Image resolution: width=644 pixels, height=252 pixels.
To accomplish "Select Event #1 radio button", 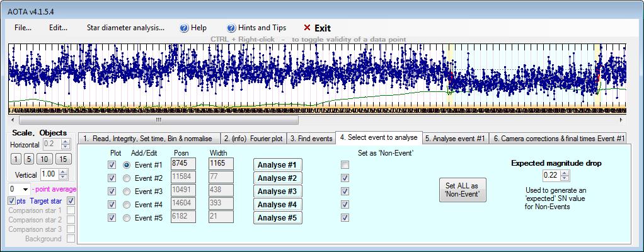I will [x=127, y=165].
